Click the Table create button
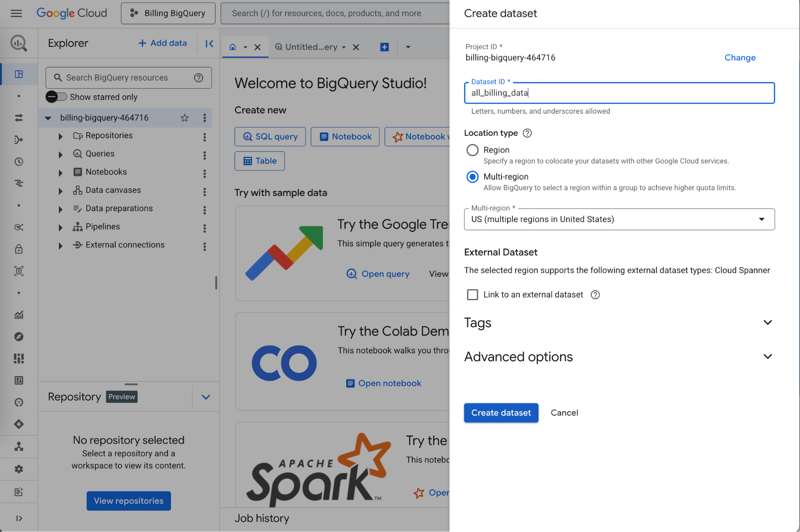Viewport: 800px width, 532px height. [x=260, y=161]
